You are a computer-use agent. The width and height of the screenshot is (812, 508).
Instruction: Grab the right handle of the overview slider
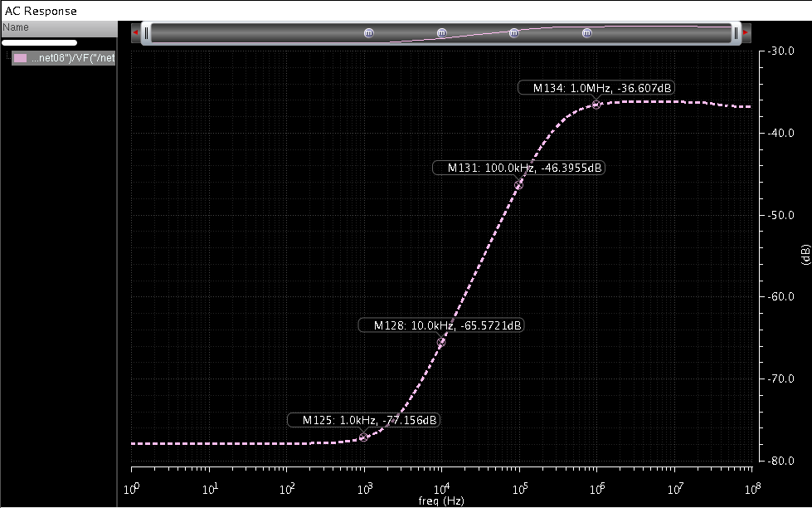click(736, 33)
